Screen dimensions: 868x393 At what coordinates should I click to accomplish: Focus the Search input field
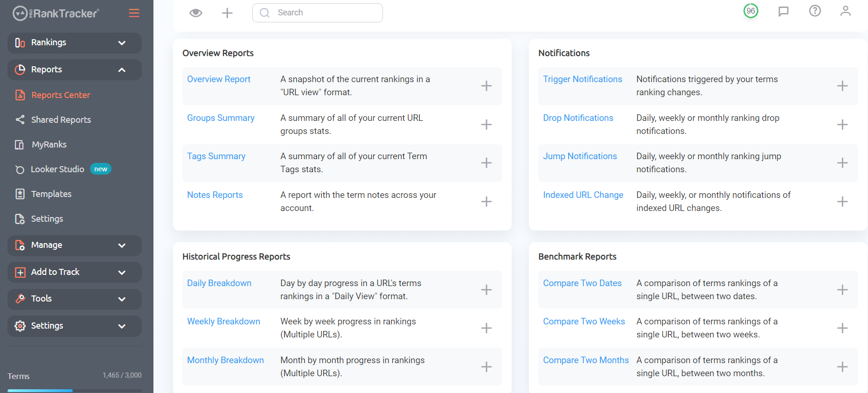point(318,13)
